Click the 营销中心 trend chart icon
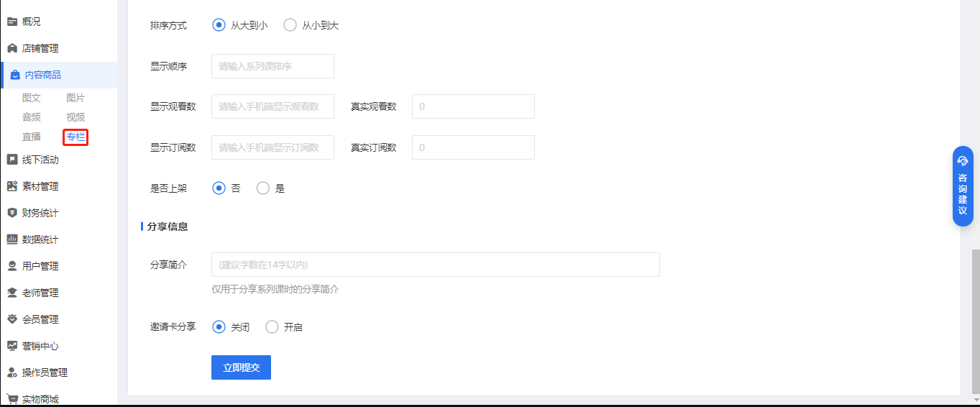 click(x=12, y=346)
